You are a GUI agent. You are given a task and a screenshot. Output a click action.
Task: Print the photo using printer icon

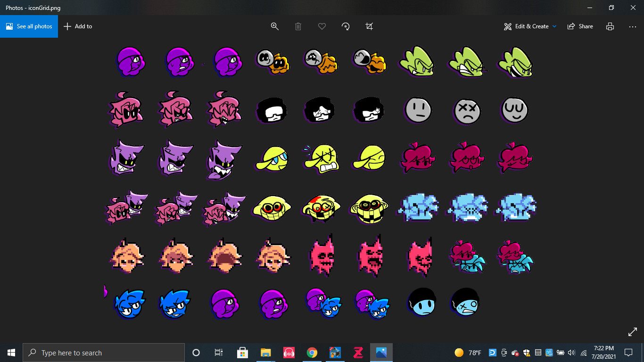610,26
